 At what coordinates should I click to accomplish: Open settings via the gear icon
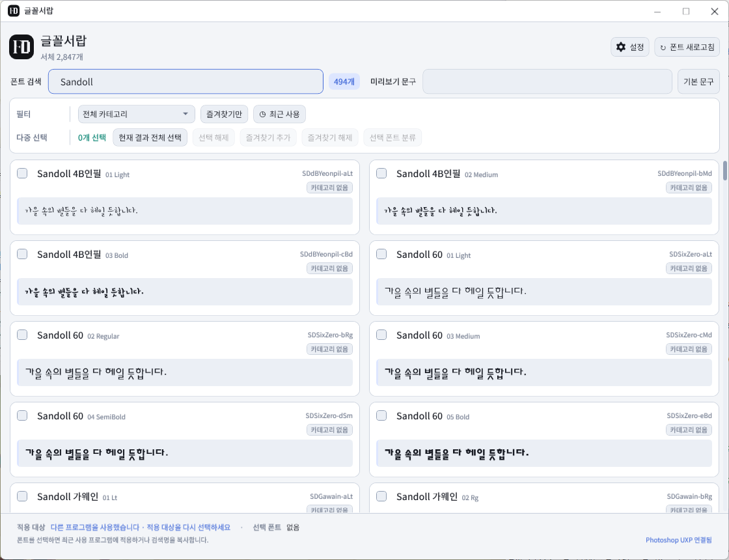coord(621,47)
